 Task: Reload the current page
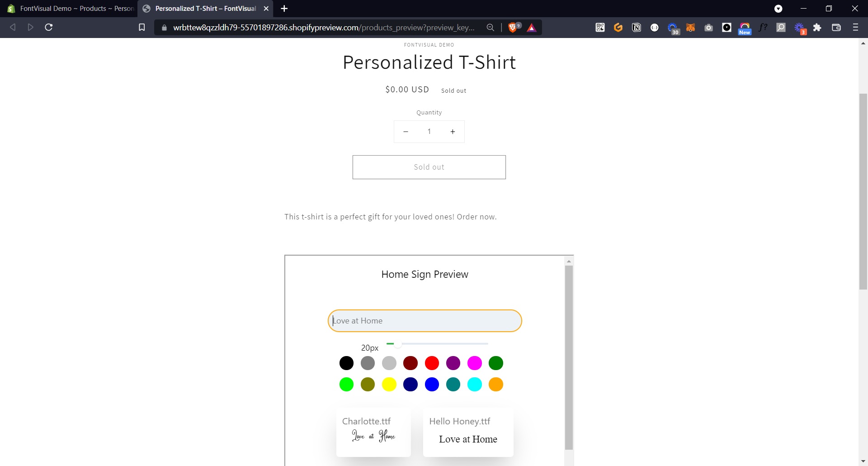click(49, 28)
